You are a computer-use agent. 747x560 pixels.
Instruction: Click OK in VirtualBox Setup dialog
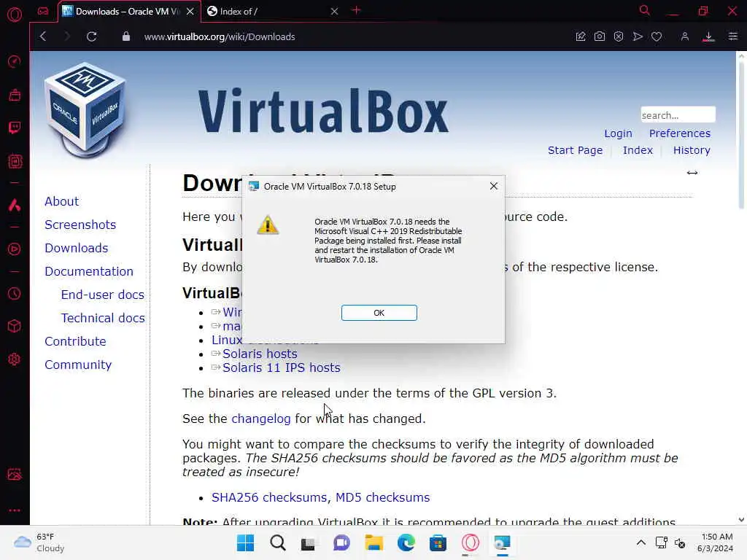379,313
